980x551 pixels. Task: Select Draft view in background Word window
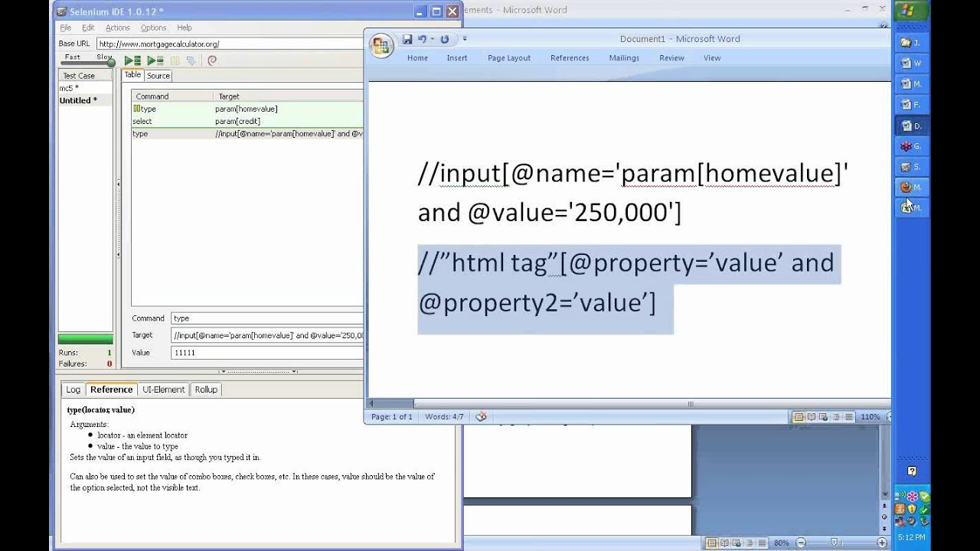[763, 543]
